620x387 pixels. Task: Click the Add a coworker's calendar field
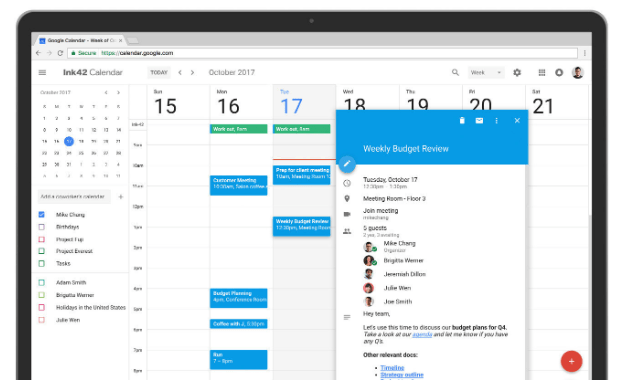coord(74,196)
